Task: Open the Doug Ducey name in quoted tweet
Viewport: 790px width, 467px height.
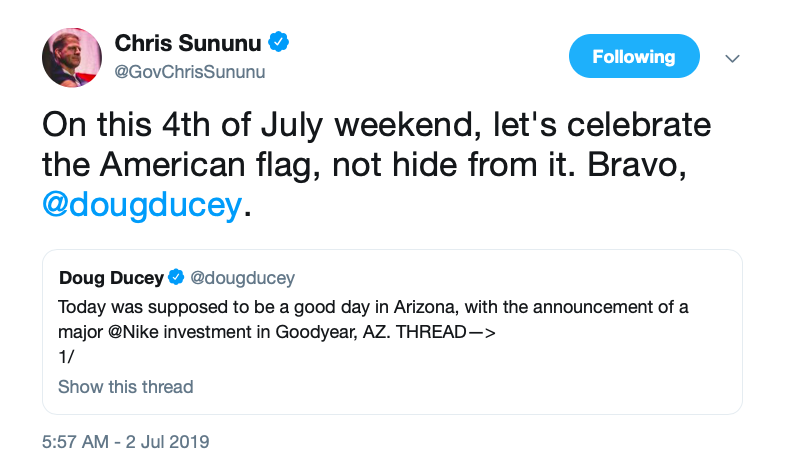Action: [111, 278]
